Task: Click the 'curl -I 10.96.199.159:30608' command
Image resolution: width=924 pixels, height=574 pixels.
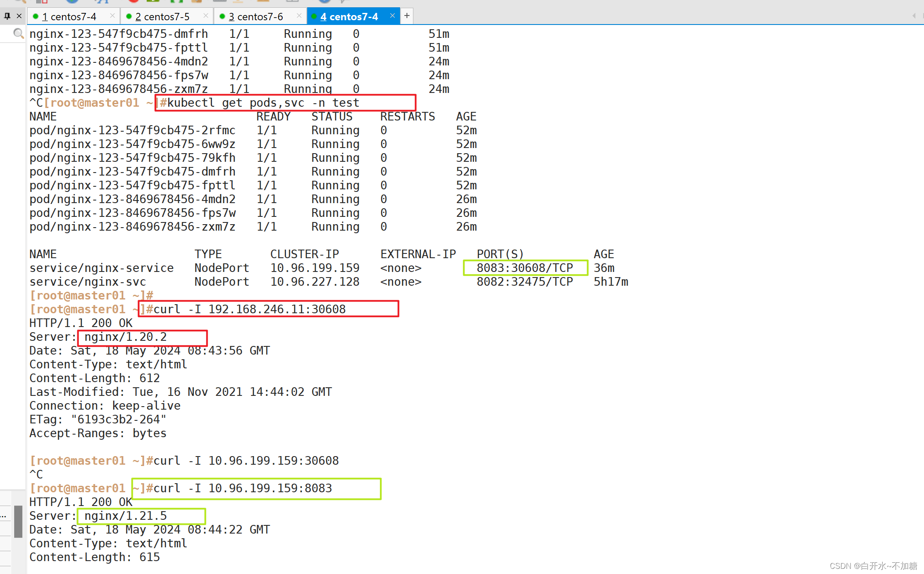Action: click(x=246, y=461)
